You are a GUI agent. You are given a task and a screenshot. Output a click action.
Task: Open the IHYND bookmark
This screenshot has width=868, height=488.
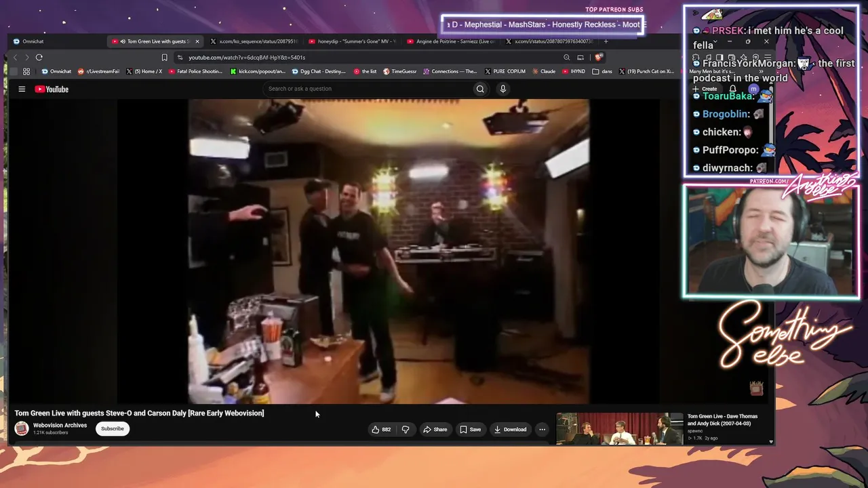pyautogui.click(x=574, y=71)
